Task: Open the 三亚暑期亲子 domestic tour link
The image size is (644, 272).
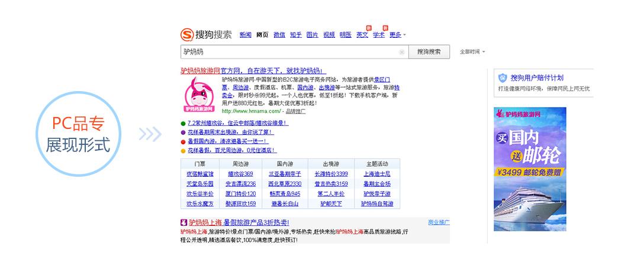Action: (285, 174)
